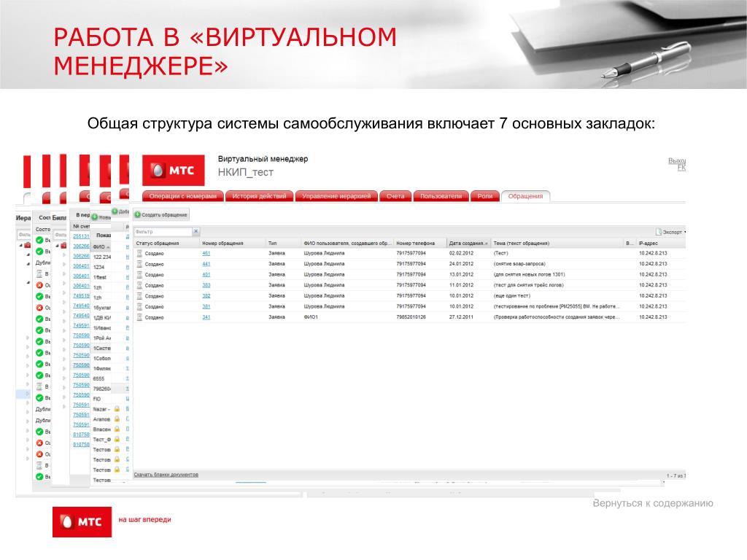Sort by ФИО пользователя column in requests table
The width and height of the screenshot is (747, 560).
[x=347, y=243]
